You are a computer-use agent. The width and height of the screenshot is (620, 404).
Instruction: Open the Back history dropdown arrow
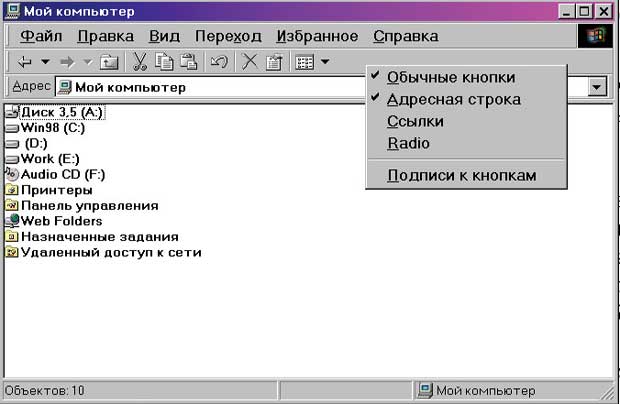[x=45, y=62]
